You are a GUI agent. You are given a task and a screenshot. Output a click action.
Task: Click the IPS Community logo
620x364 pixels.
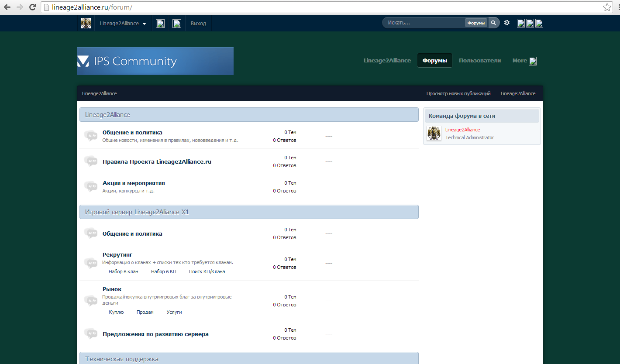155,61
